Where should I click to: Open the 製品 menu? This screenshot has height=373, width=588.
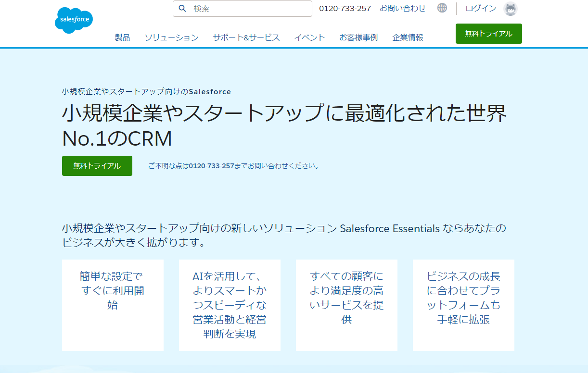point(122,37)
